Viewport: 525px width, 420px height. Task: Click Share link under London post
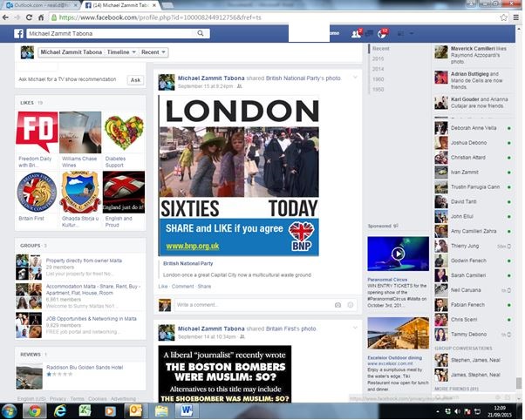point(204,287)
